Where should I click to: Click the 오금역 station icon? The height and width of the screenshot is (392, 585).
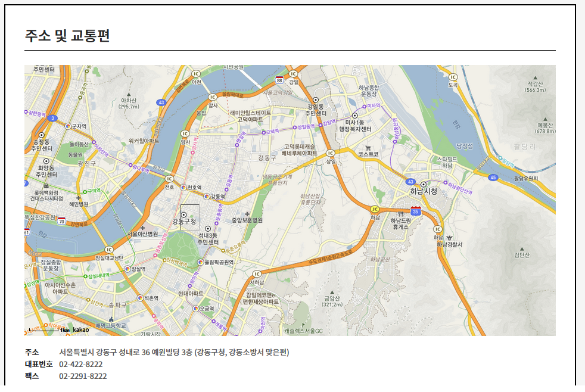click(195, 309)
